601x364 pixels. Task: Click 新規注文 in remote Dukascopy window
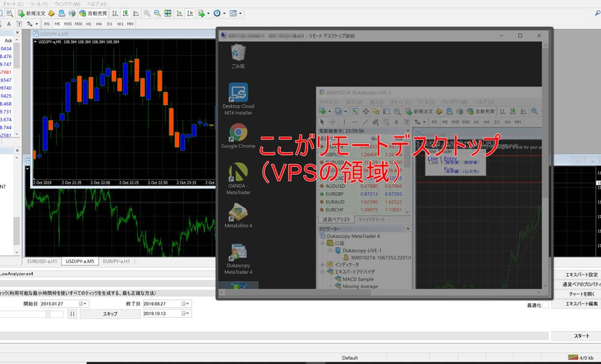click(419, 112)
